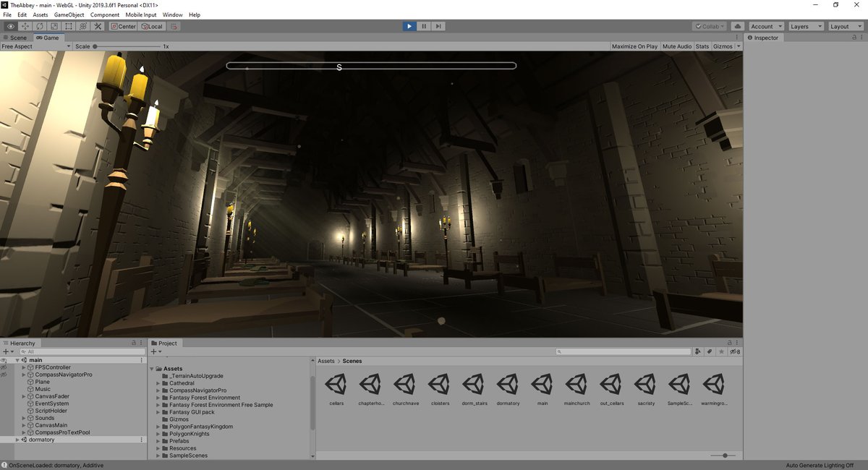
Task: Click Search by Label icon
Action: 710,352
